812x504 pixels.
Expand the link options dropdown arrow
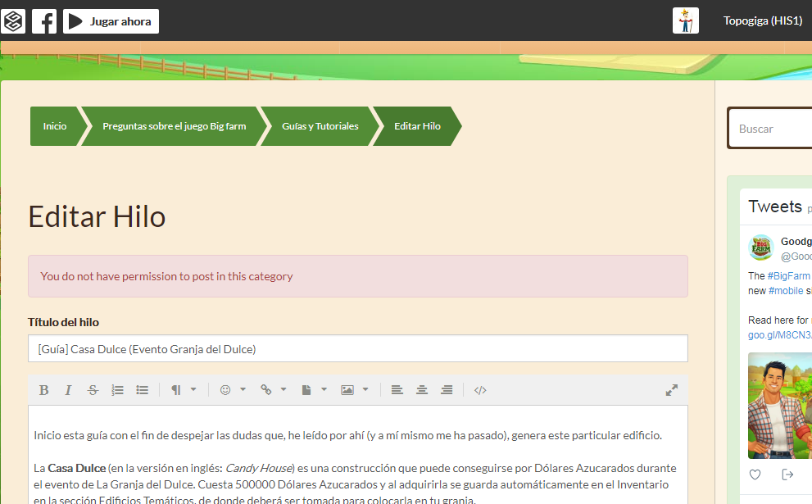284,389
